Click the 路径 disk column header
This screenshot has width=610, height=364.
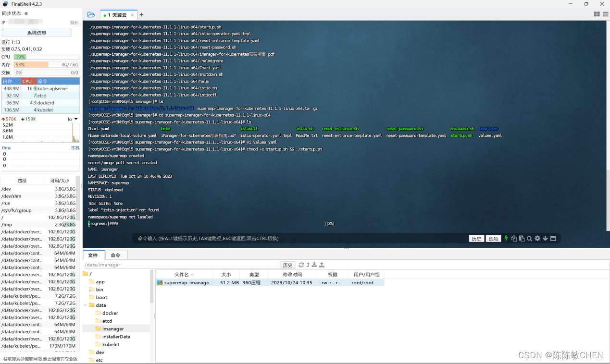point(22,181)
